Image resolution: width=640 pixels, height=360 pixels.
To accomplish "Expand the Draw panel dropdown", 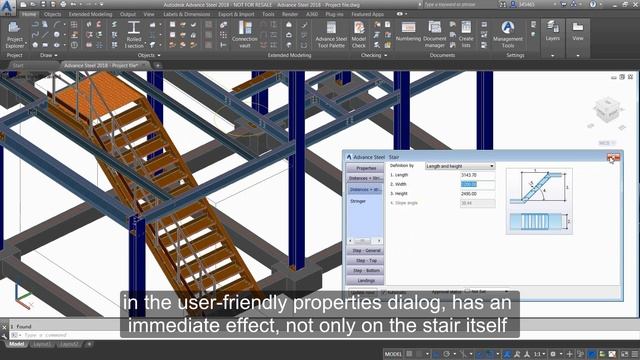I will tap(56, 55).
